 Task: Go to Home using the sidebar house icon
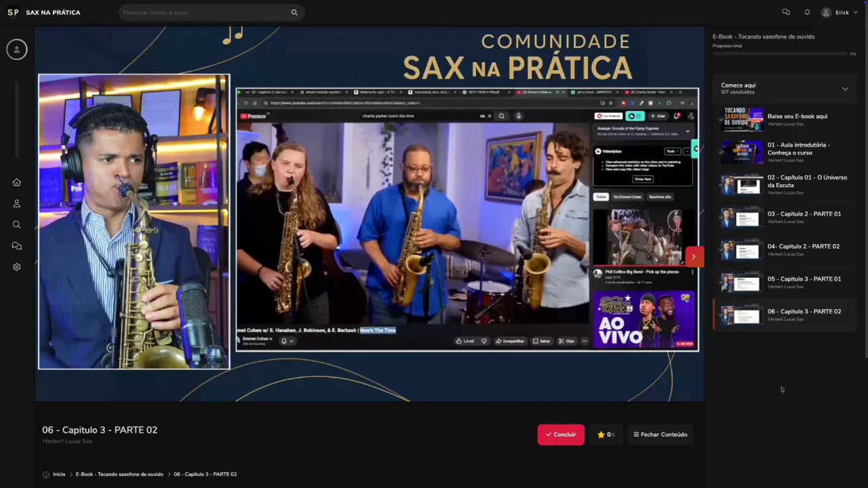coord(17,182)
